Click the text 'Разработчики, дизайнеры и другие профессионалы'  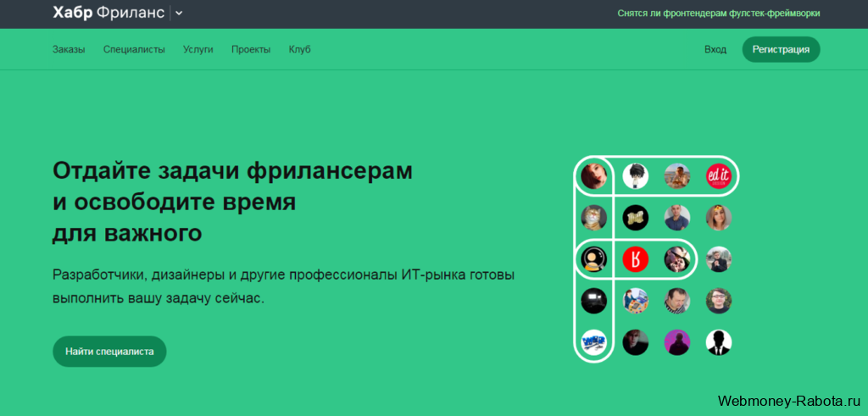[223, 275]
